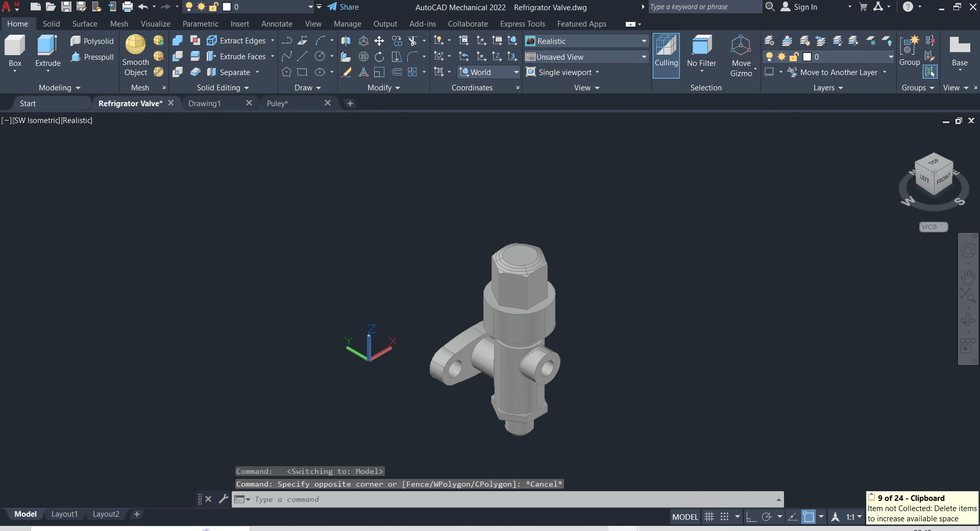Select the Box solid tool
This screenshot has height=531, width=980.
(15, 51)
